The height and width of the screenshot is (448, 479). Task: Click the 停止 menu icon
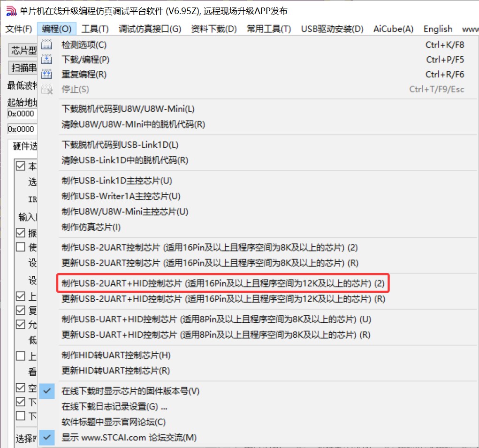click(x=46, y=89)
